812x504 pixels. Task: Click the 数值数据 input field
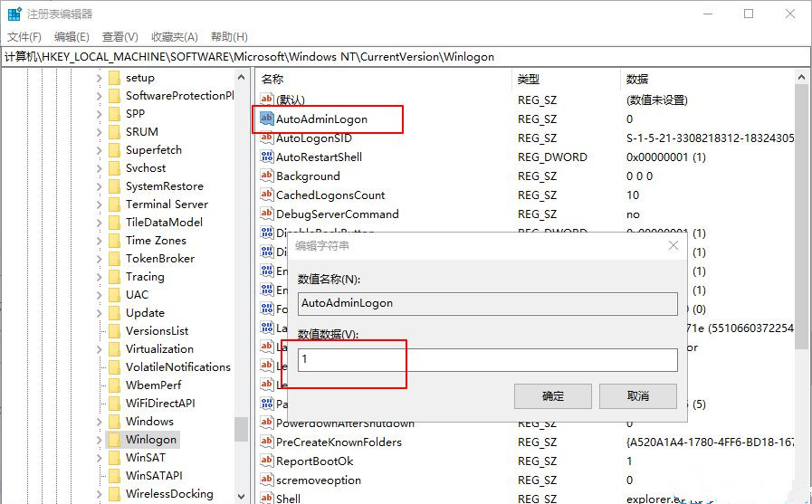tap(489, 360)
